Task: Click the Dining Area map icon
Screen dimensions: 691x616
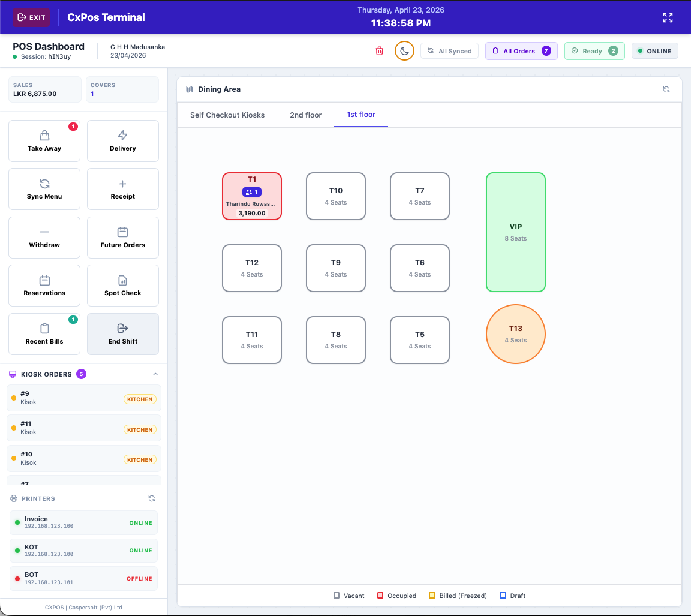Action: click(190, 89)
